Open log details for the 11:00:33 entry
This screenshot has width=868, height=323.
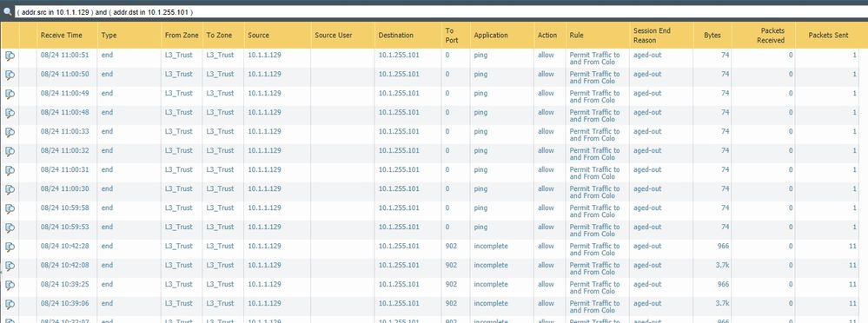[10, 132]
